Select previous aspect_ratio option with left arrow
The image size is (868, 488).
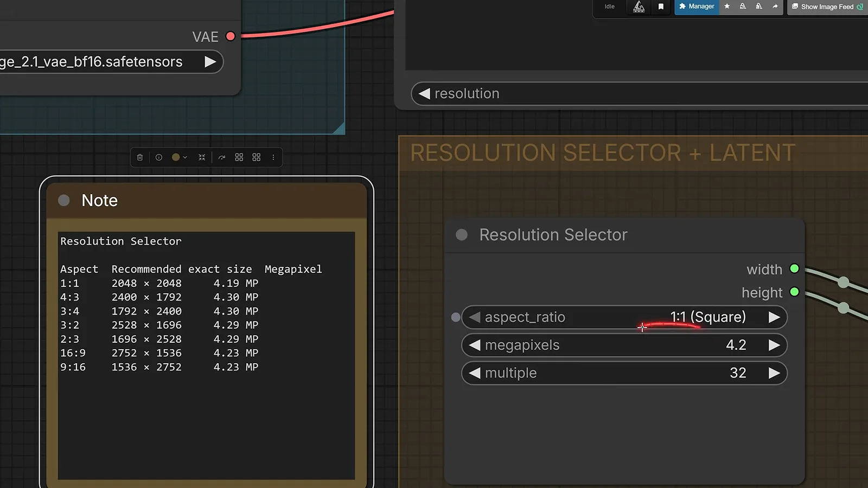tap(475, 317)
